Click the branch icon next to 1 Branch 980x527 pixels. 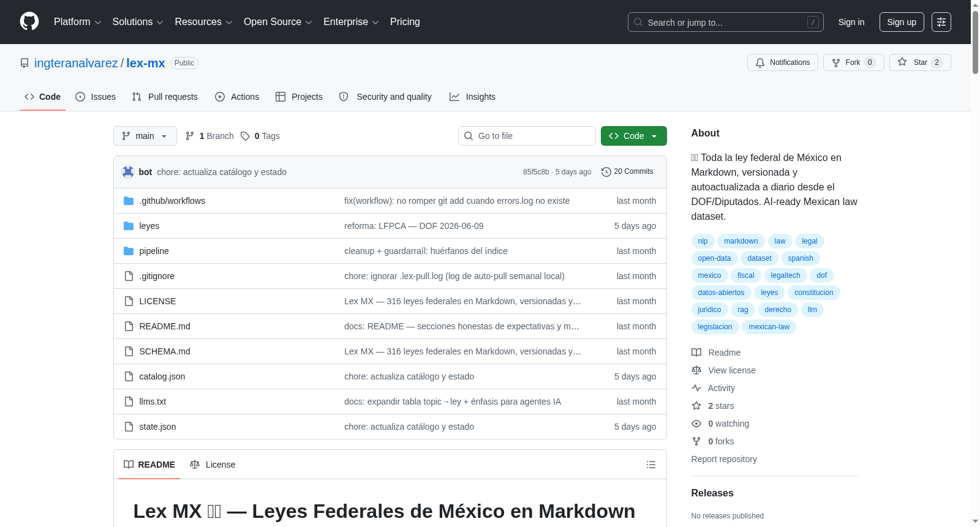190,136
